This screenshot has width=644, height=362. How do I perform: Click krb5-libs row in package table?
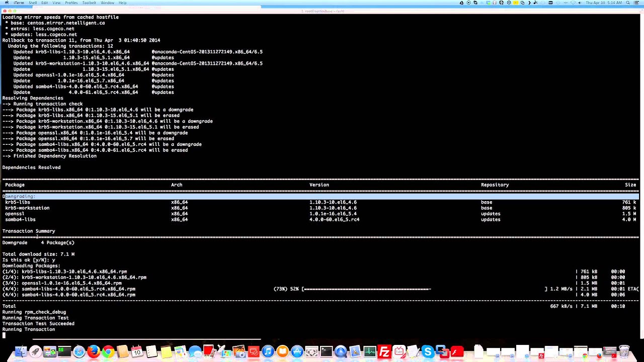pos(320,202)
